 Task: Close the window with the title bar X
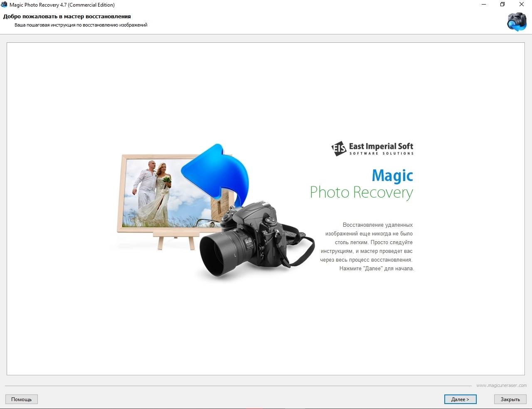[x=522, y=5]
